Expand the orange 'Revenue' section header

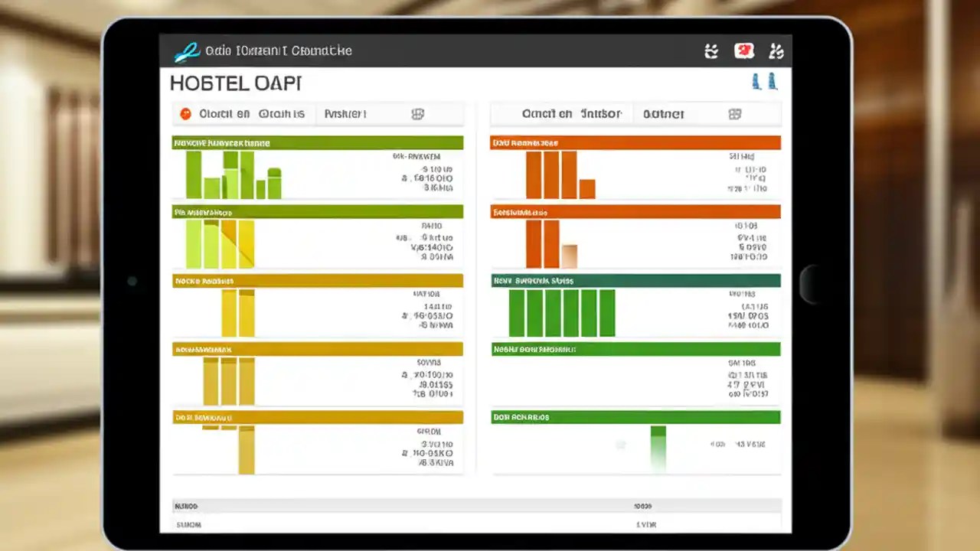click(x=635, y=142)
